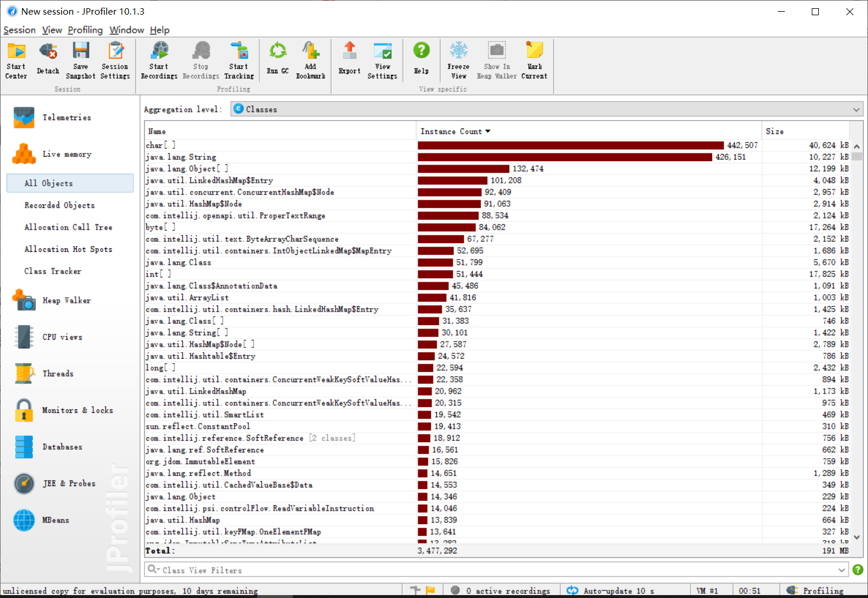Select the java.lang.String row
The image size is (868, 598).
point(498,157)
